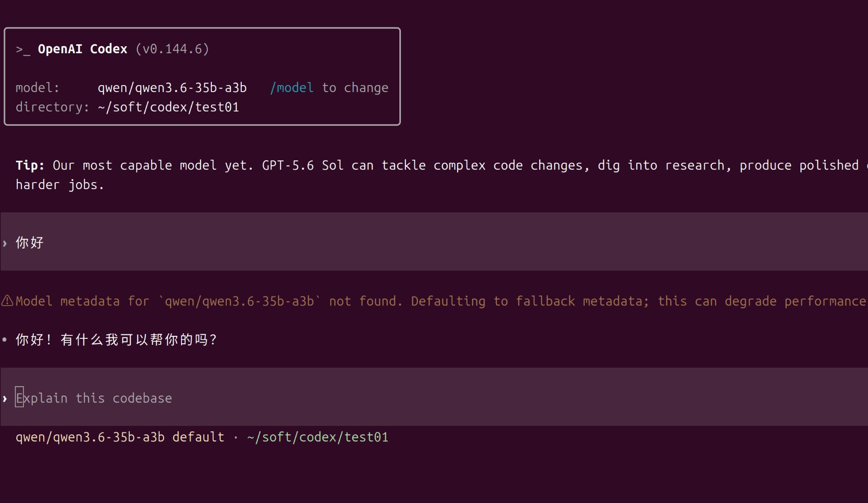Click the chevron prompt before 你好 message
Screen dimensions: 868x503
pyautogui.click(x=5, y=243)
